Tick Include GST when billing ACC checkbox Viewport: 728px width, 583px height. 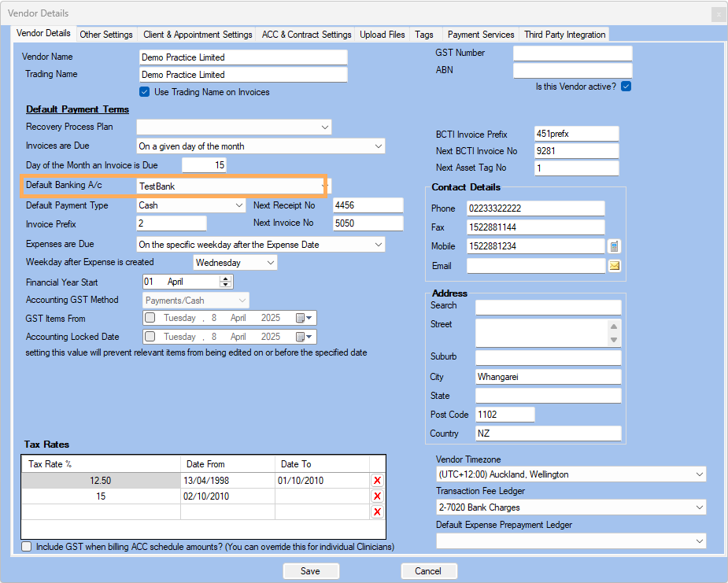pos(27,546)
